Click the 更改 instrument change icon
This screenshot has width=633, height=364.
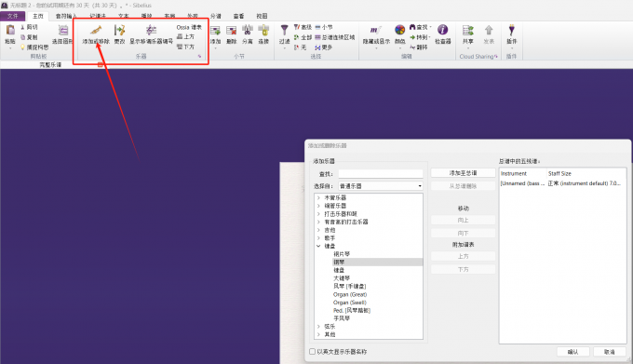tap(119, 31)
